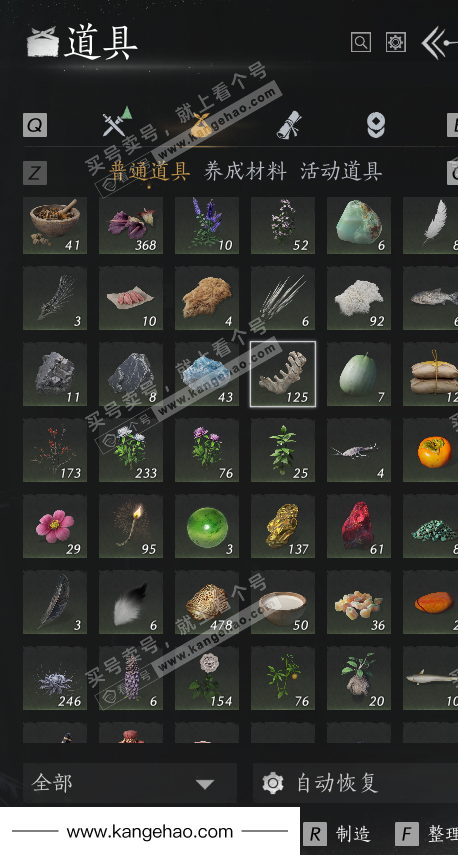This screenshot has height=855, width=458.
Task: Choose the pink flower item with 29
Action: click(55, 526)
